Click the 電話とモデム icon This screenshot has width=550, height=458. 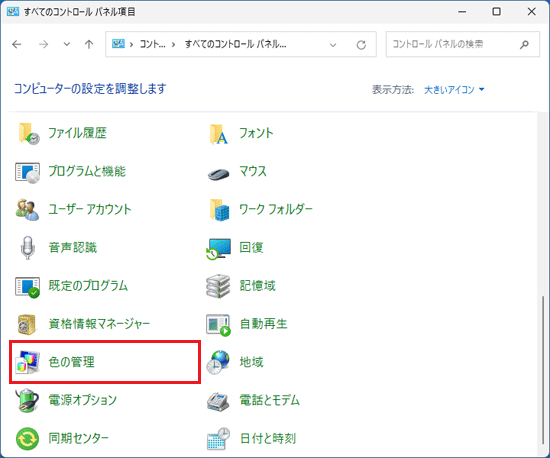click(x=218, y=401)
